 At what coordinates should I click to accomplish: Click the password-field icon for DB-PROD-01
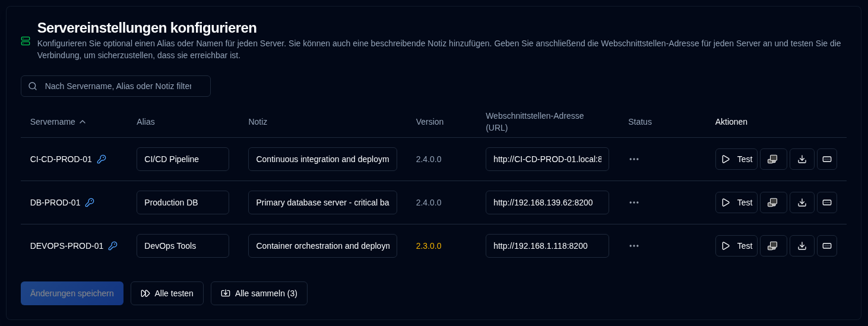coord(826,202)
